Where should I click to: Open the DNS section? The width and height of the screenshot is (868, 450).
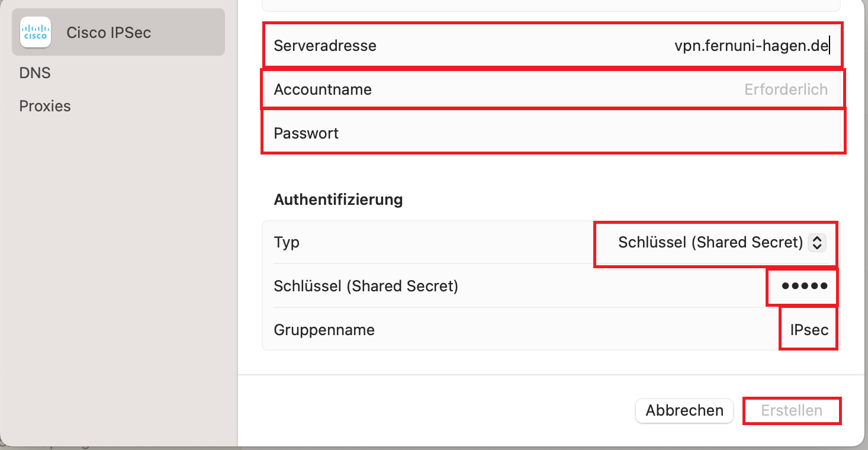[35, 73]
